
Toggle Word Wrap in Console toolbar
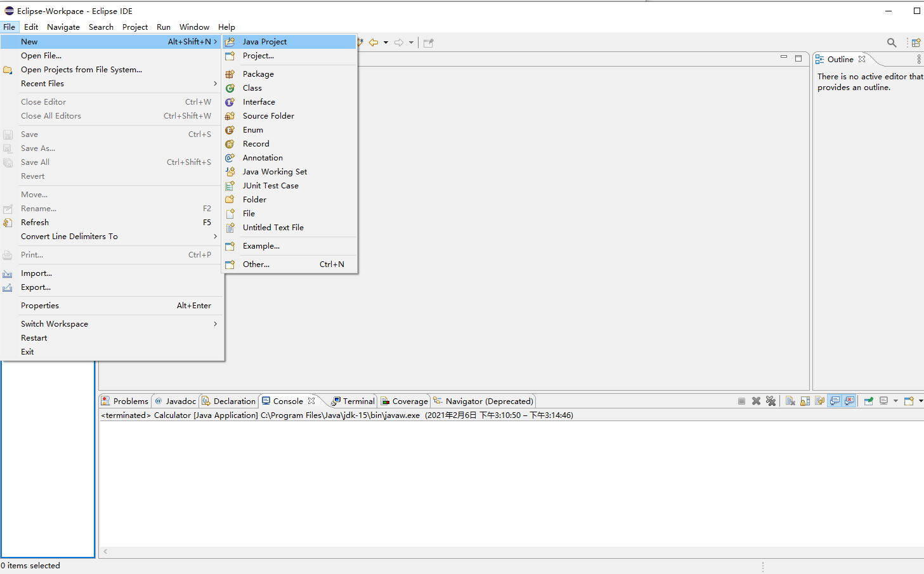(x=820, y=401)
